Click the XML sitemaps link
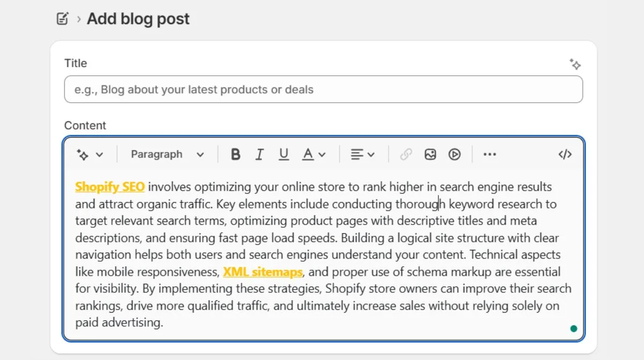This screenshot has width=644, height=360. [x=262, y=271]
